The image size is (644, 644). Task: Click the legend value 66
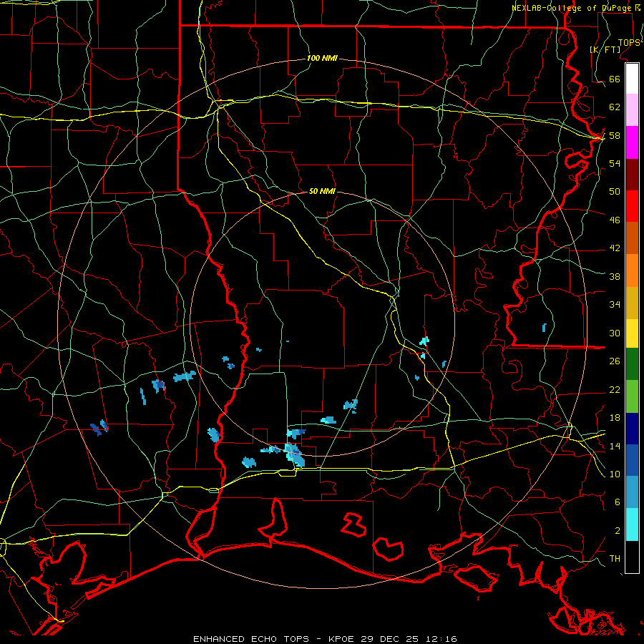coord(615,79)
